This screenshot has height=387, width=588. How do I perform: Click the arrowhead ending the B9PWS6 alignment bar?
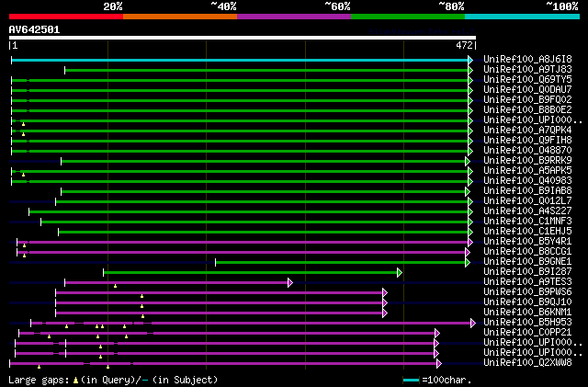[x=385, y=292]
